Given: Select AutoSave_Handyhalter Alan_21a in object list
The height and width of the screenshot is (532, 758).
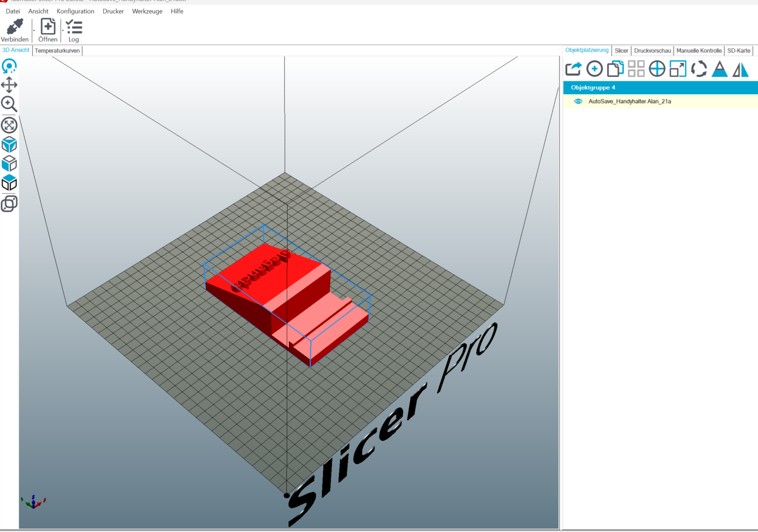Looking at the screenshot, I should (x=629, y=102).
